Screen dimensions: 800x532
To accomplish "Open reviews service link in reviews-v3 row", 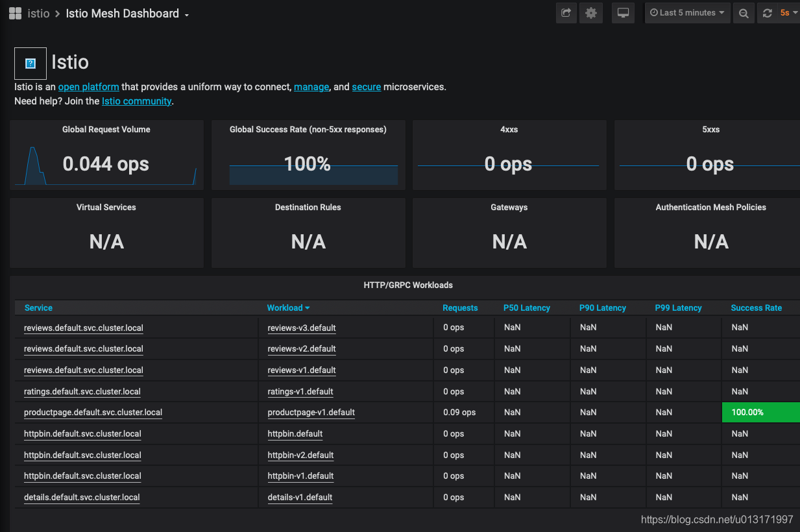I will 84,328.
